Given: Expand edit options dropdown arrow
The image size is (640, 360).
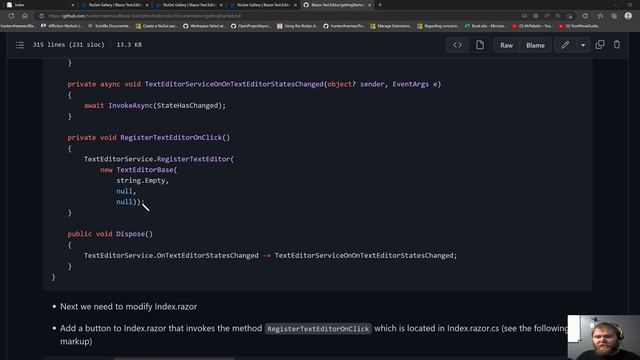Looking at the screenshot, I should pos(583,45).
